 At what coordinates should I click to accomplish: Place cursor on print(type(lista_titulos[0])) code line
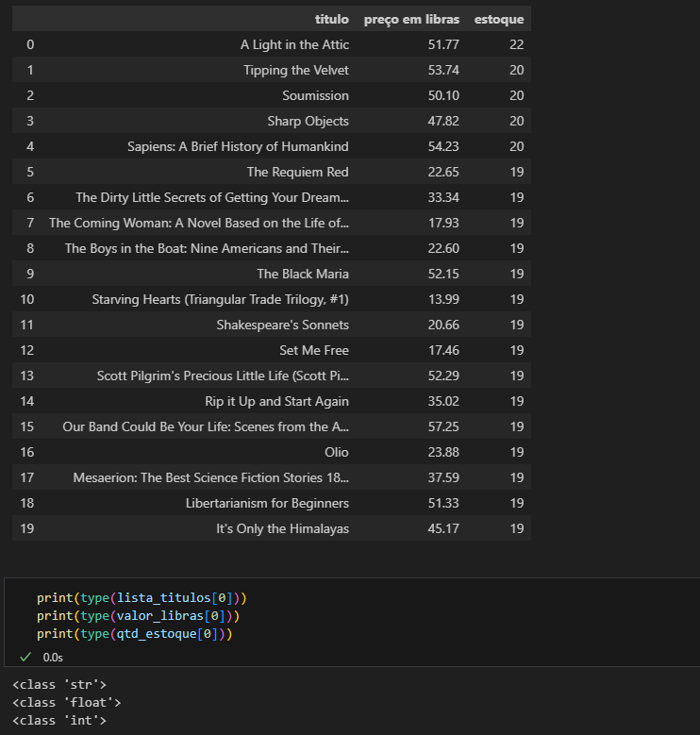[142, 597]
